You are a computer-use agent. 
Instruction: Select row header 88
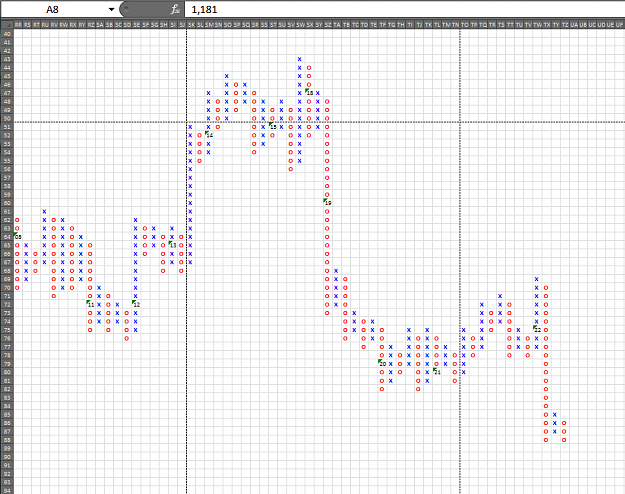point(7,440)
